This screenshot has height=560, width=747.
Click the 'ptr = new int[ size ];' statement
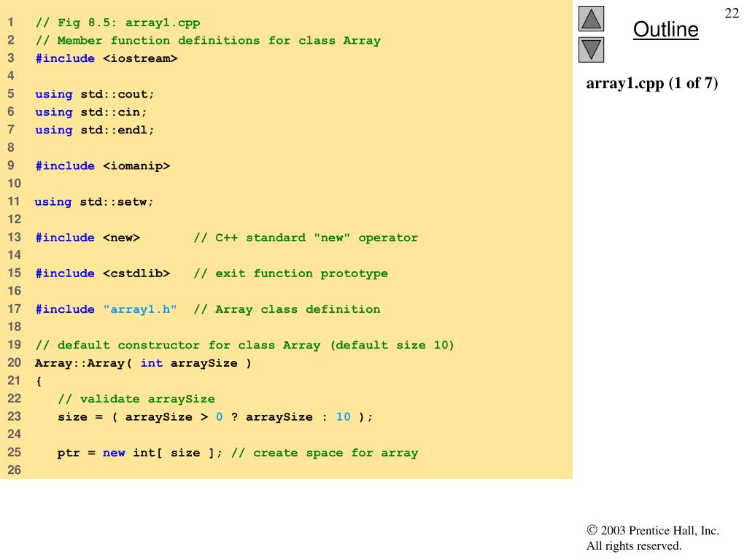139,453
